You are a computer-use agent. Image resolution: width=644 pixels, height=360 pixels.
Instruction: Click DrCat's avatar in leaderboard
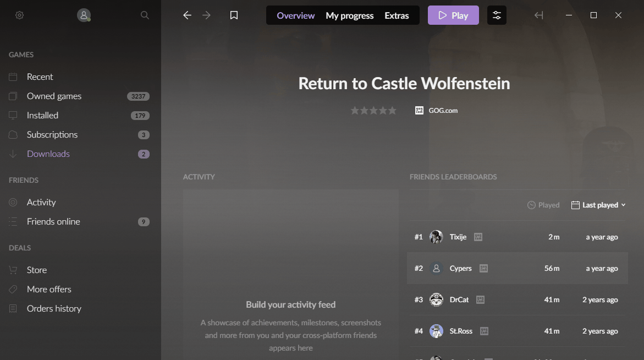[436, 300]
